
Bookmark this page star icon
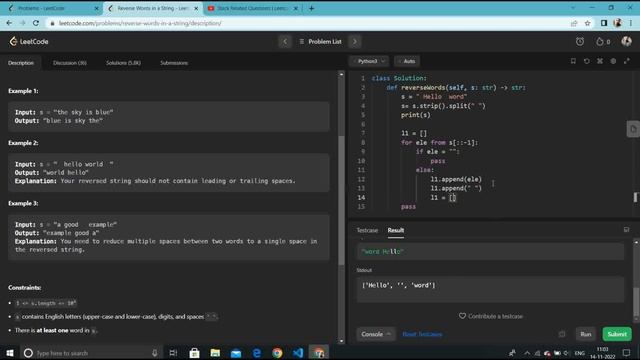click(x=587, y=23)
